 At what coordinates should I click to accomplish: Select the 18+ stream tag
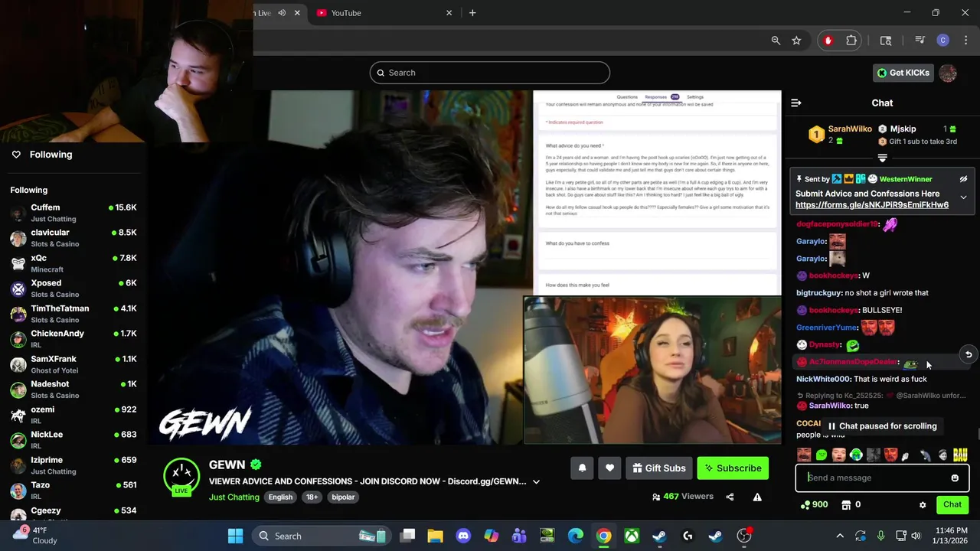(312, 497)
